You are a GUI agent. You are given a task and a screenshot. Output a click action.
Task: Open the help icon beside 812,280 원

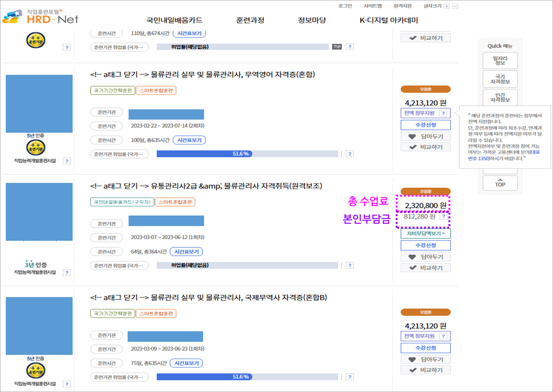click(x=444, y=216)
